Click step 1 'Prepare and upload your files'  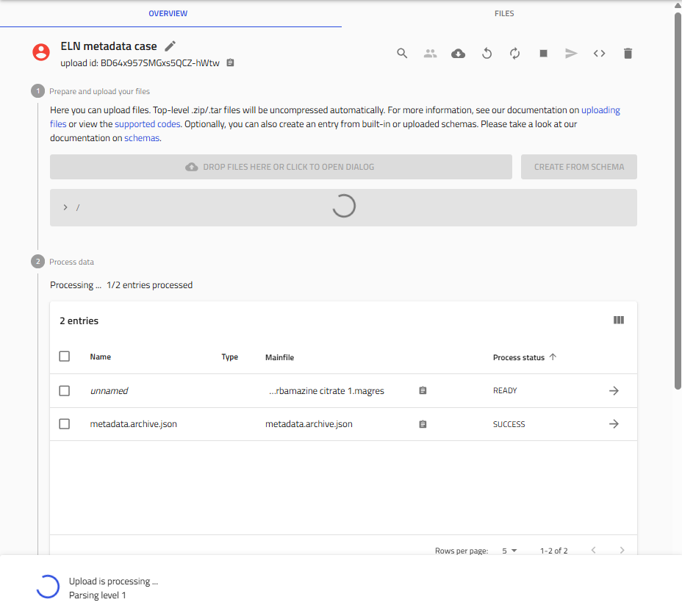click(100, 91)
